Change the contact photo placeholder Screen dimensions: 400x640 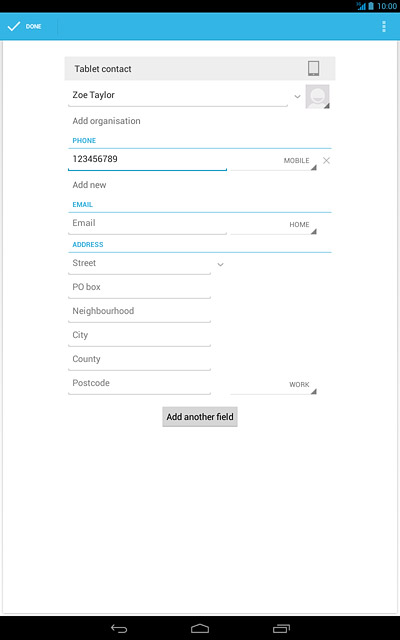[318, 97]
